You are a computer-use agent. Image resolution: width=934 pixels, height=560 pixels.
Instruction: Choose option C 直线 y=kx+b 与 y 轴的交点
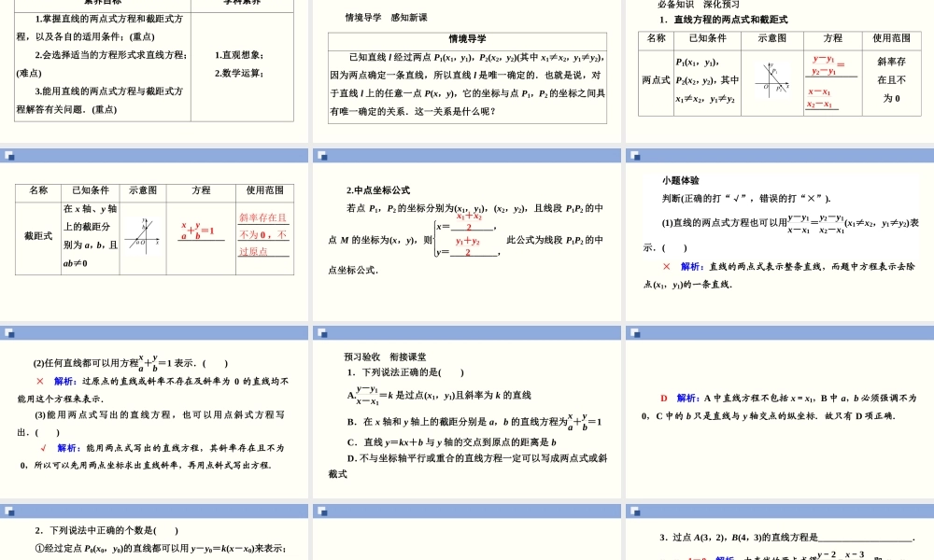click(x=451, y=442)
